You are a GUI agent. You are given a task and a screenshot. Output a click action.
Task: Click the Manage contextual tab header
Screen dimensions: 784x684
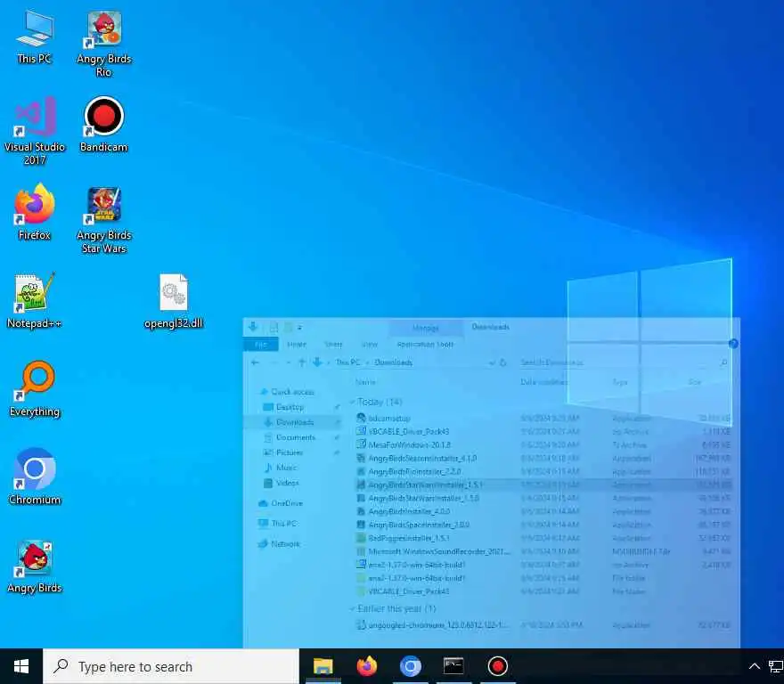[426, 328]
